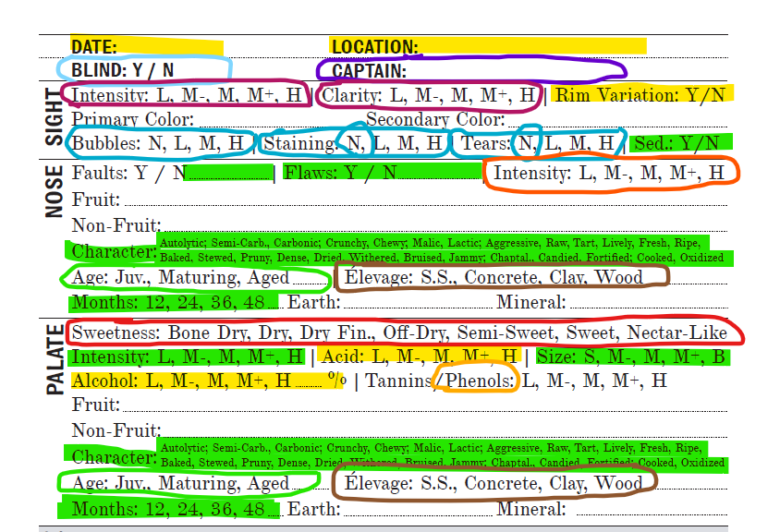
Task: Toggle 'Y' for Rim Variation
Action: pyautogui.click(x=693, y=94)
